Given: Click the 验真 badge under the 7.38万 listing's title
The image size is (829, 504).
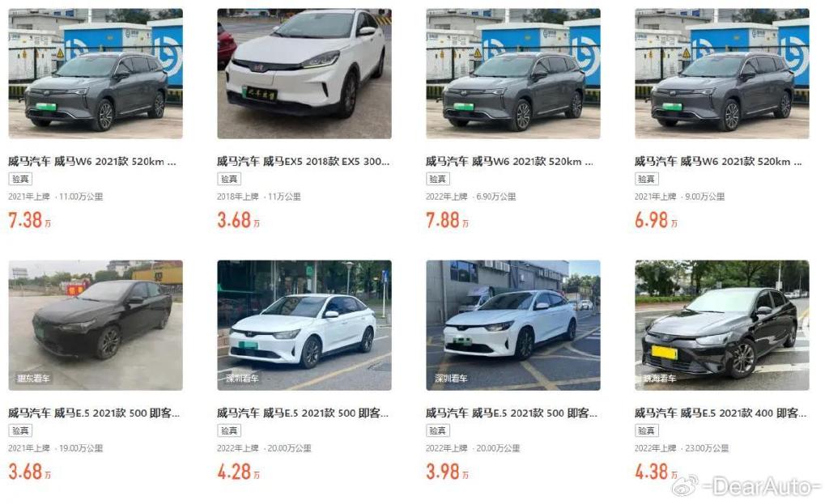Looking at the screenshot, I should tap(20, 179).
